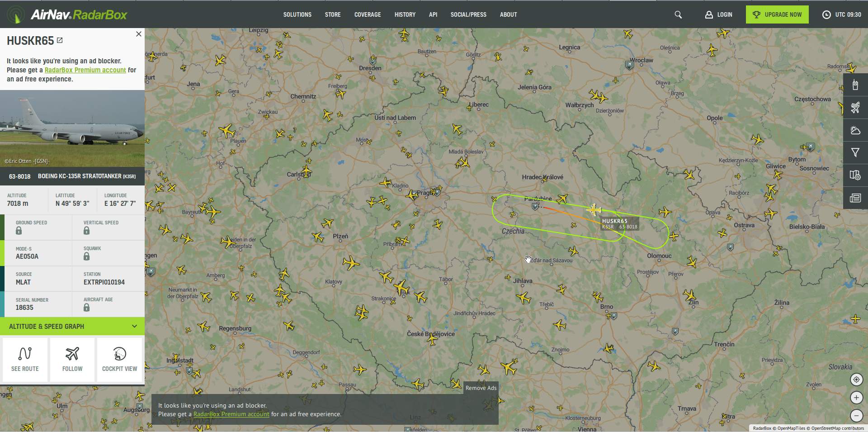The image size is (868, 432).
Task: Click the search magnifier in header
Action: (x=678, y=14)
